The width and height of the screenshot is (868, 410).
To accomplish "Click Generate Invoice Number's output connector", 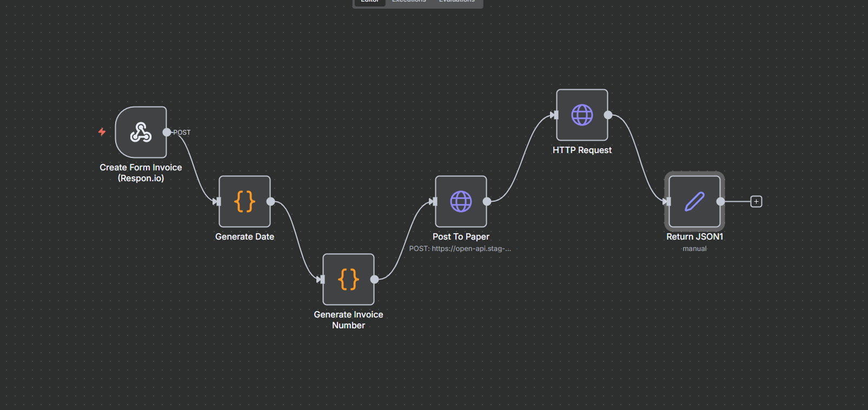I will point(374,279).
